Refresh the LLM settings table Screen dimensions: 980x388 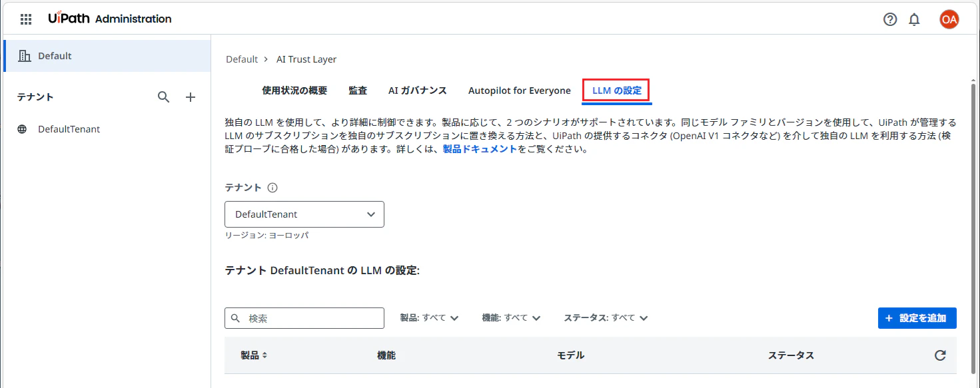point(940,355)
